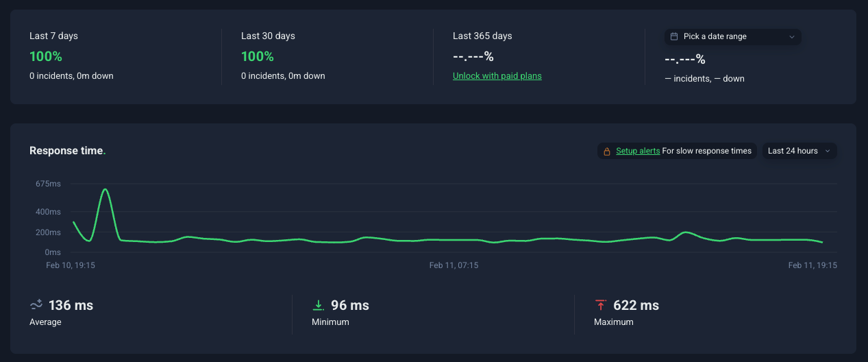This screenshot has width=868, height=362.
Task: Click the average response time icon
Action: pos(36,304)
